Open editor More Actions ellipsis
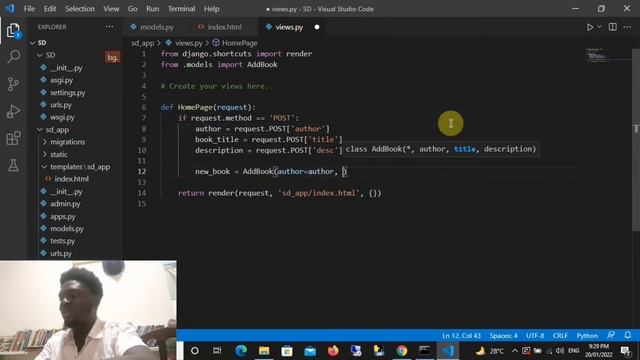This screenshot has height=360, width=640. pyautogui.click(x=627, y=27)
